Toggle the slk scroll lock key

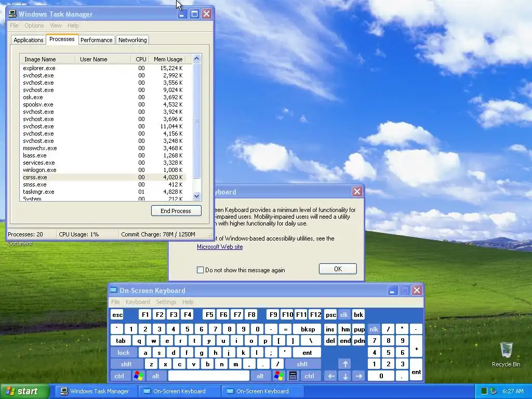(x=344, y=315)
